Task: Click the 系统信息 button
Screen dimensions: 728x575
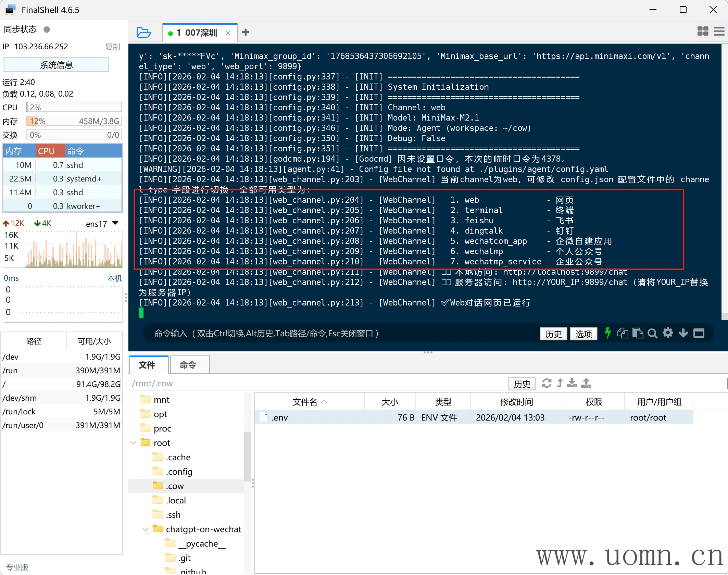Action: click(x=56, y=65)
